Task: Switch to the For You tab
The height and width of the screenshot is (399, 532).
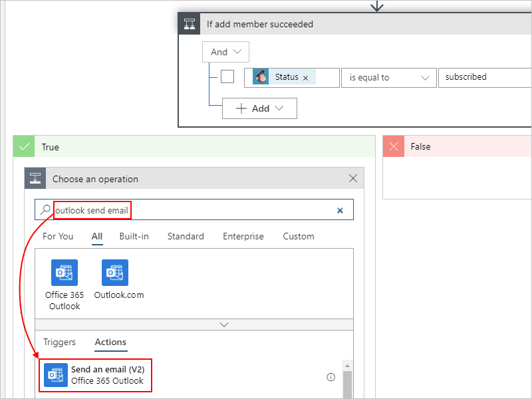Action: [58, 236]
